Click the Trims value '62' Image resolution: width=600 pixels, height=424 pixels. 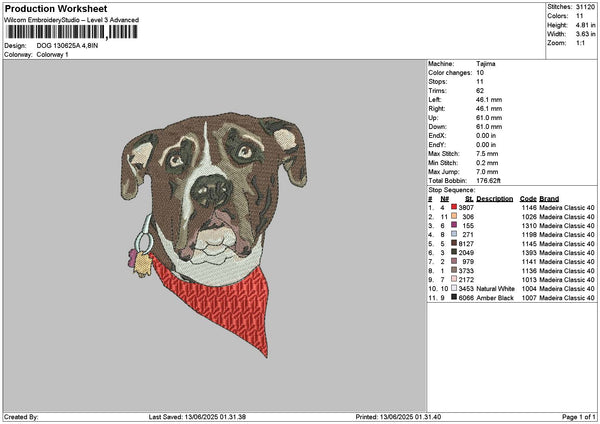480,91
